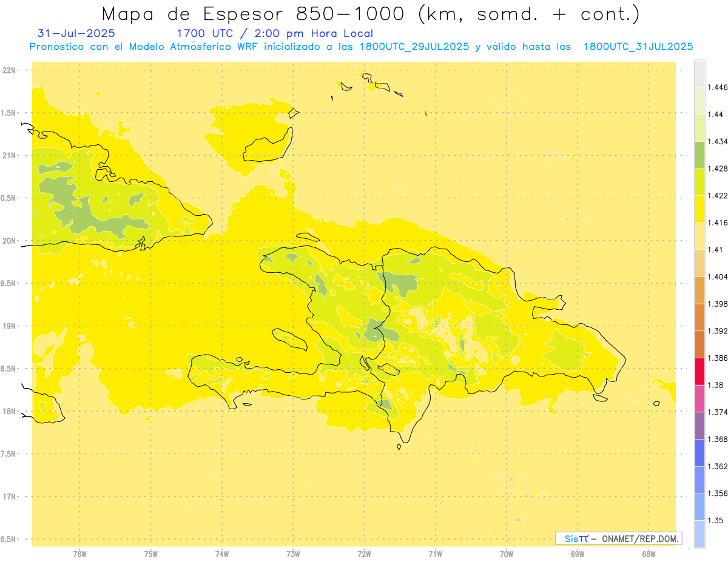Click the color bar value 1.41

point(716,250)
